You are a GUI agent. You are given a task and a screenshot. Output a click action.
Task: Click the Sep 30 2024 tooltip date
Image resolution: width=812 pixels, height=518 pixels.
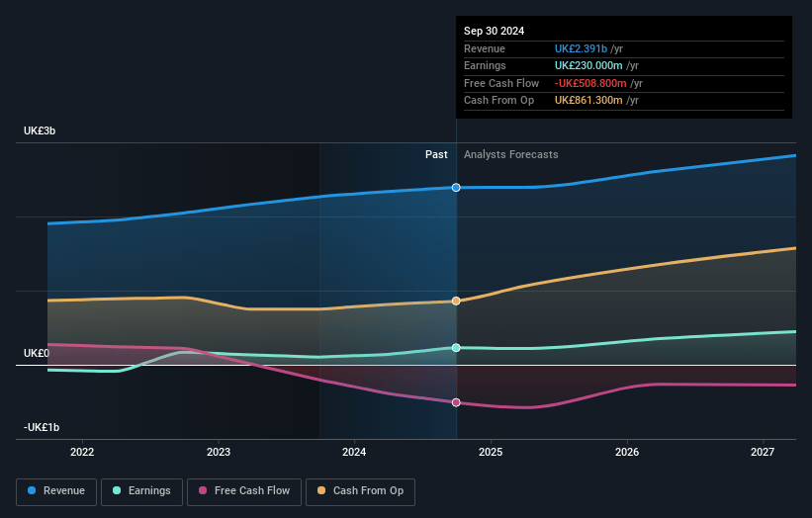point(495,31)
